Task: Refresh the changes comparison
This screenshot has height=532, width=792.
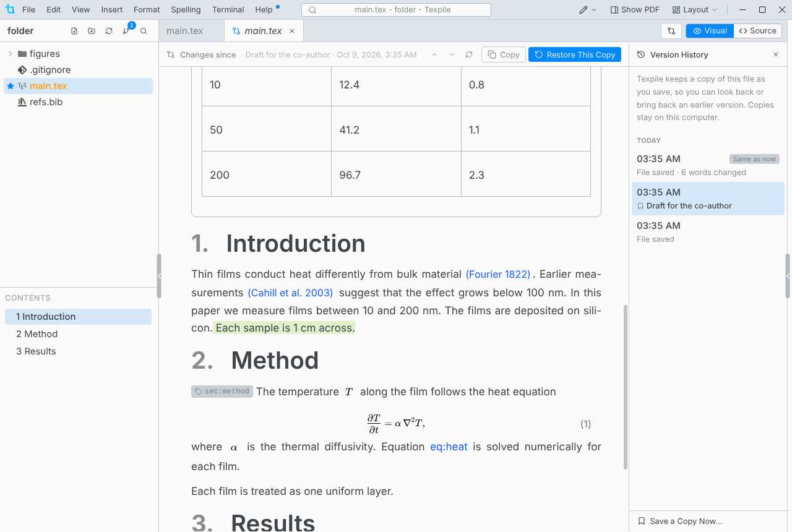Action: coord(469,54)
